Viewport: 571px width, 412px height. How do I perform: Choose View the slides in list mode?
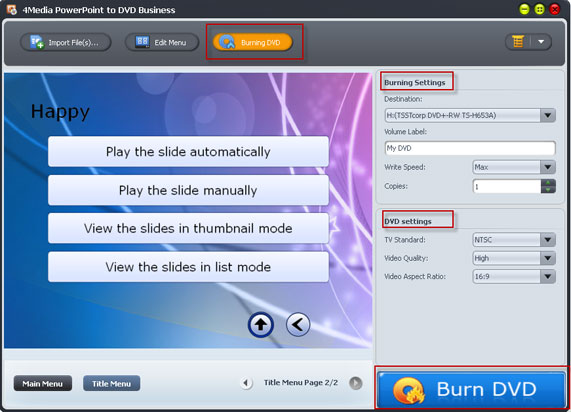(188, 267)
